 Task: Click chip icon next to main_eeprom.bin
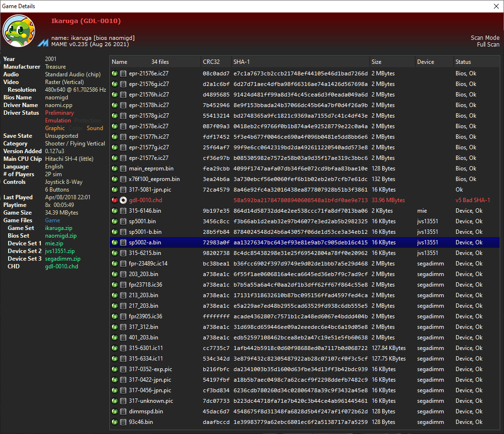pyautogui.click(x=123, y=169)
